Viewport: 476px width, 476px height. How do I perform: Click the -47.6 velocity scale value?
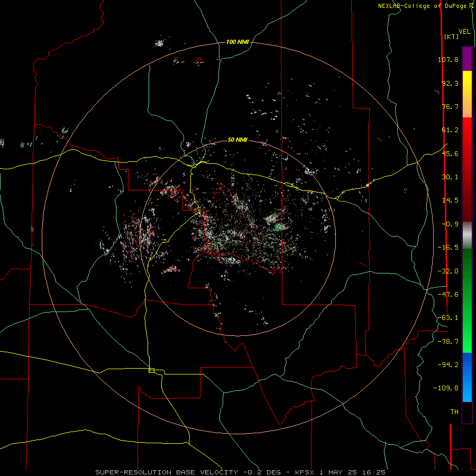pyautogui.click(x=448, y=295)
